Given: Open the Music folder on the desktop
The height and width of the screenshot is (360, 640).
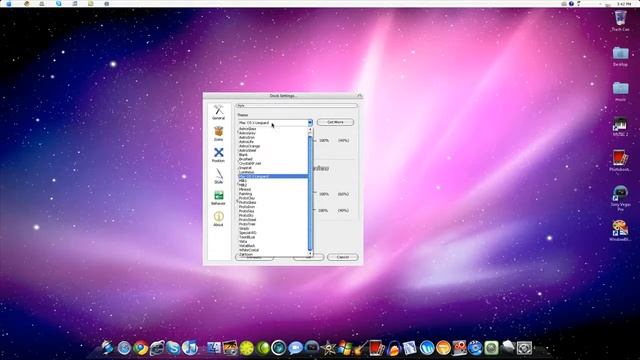Looking at the screenshot, I should [620, 91].
